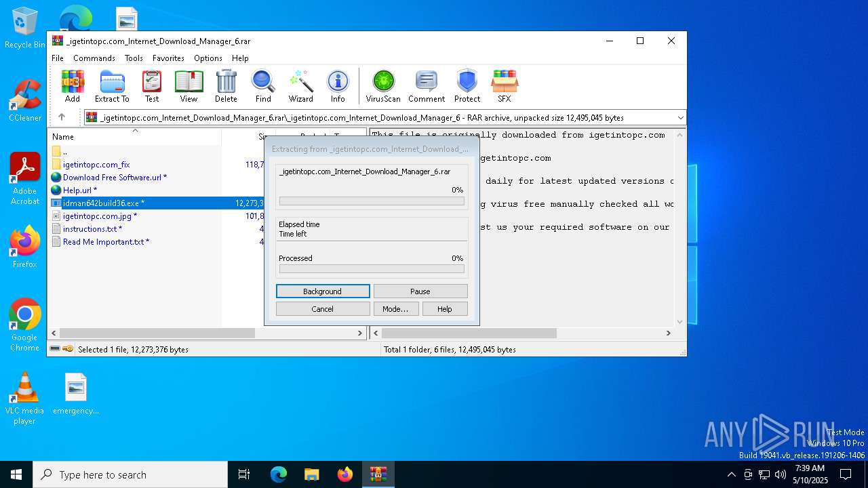Click the Extract To toolbar icon
The width and height of the screenshot is (868, 488).
[112, 86]
